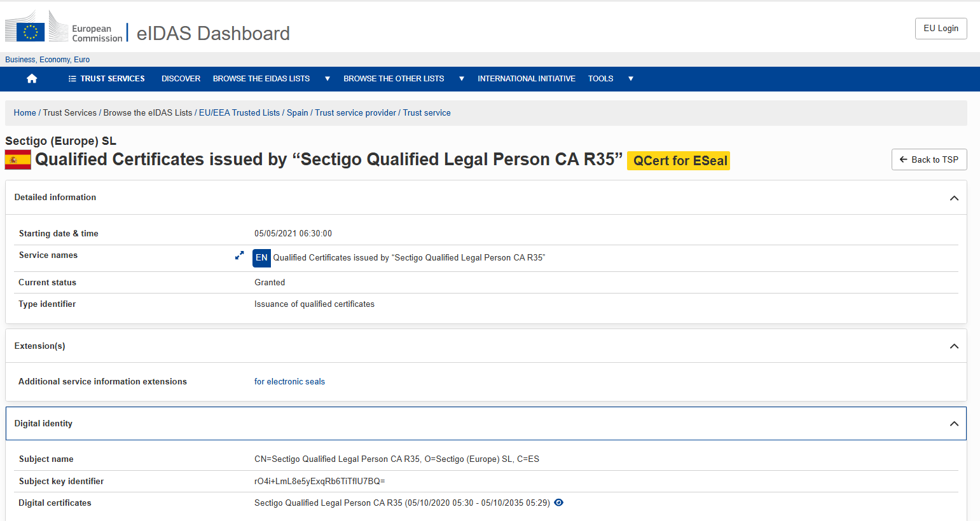Screen dimensions: 980x521
Task: Open EU/EEA Trusted Lists breadcrumb
Action: pyautogui.click(x=239, y=113)
